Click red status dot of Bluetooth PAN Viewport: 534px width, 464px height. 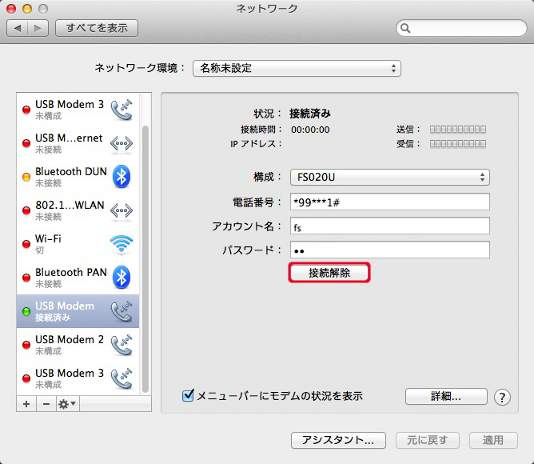click(26, 278)
